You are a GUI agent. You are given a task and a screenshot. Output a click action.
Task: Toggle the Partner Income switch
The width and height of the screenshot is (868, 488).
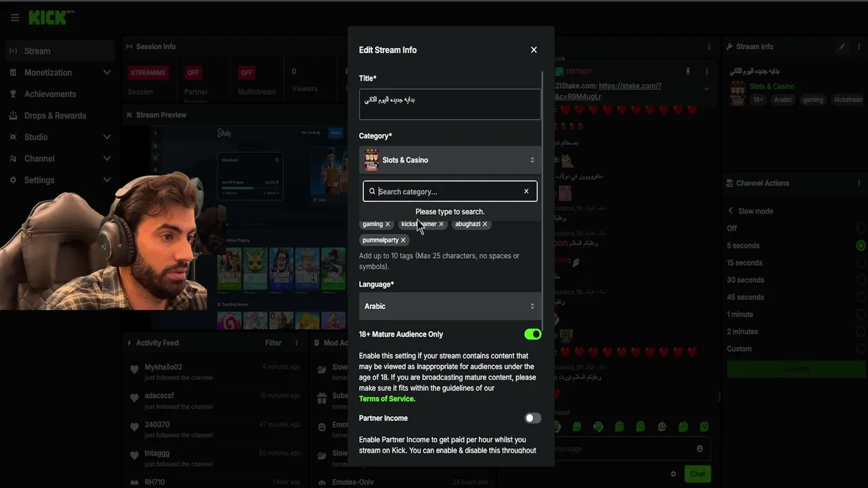(532, 418)
